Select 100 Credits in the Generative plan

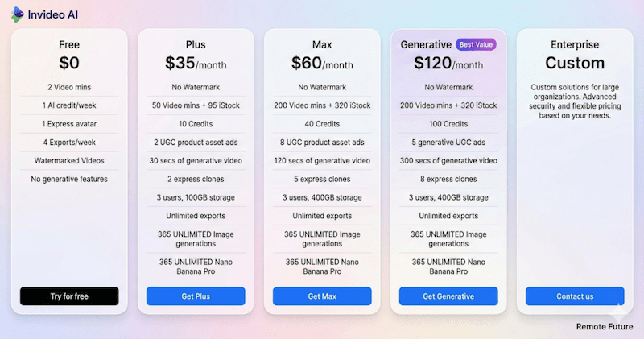coord(448,123)
